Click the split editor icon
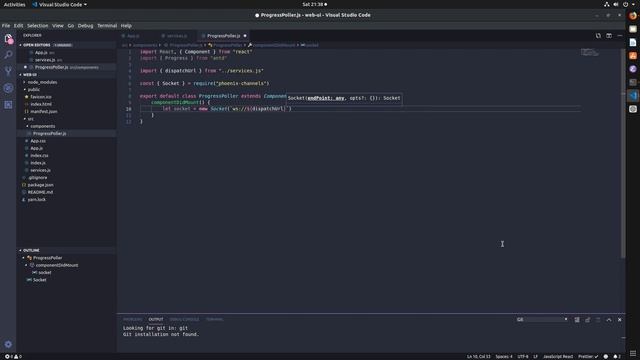Screen dimensions: 640x360 pyautogui.click(x=609, y=36)
